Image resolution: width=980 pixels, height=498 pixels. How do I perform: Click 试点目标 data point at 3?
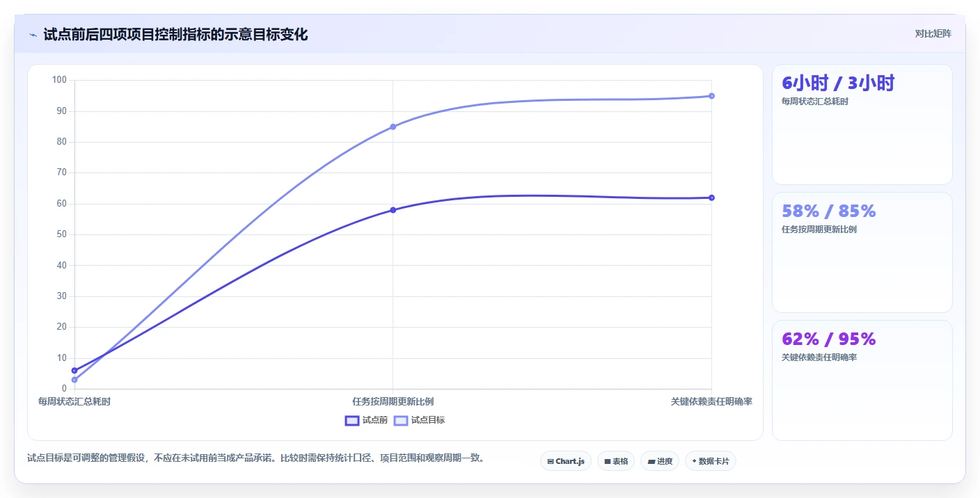pos(74,380)
